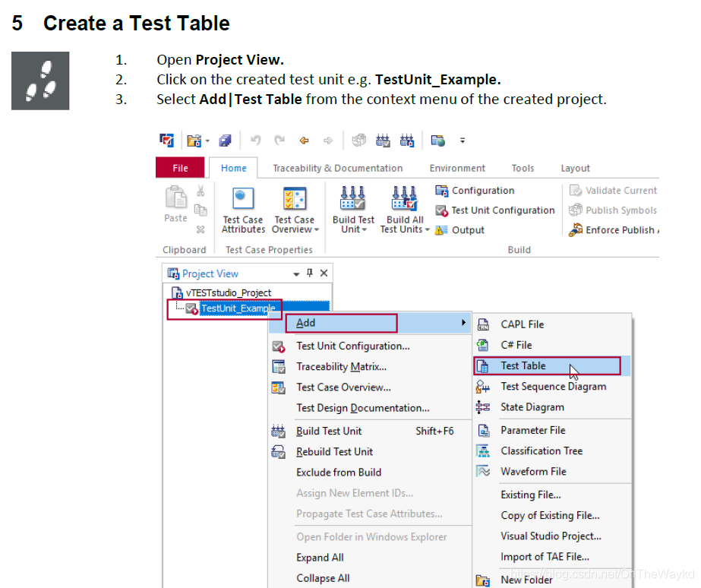
Task: Click Publish Symbols in the ribbon
Action: click(613, 210)
